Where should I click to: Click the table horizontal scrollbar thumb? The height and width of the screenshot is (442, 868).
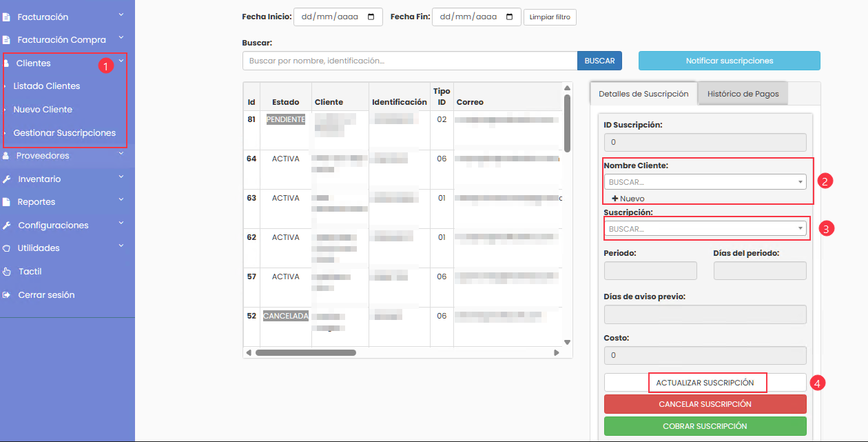pos(306,352)
